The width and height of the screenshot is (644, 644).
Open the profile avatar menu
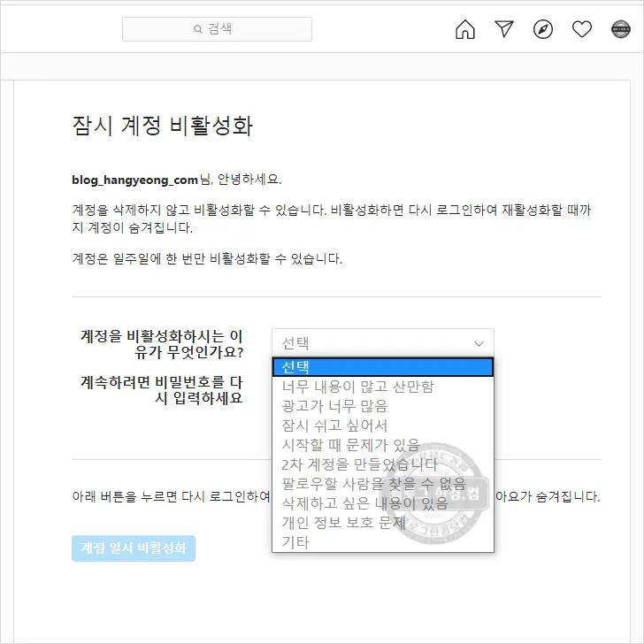point(621,29)
